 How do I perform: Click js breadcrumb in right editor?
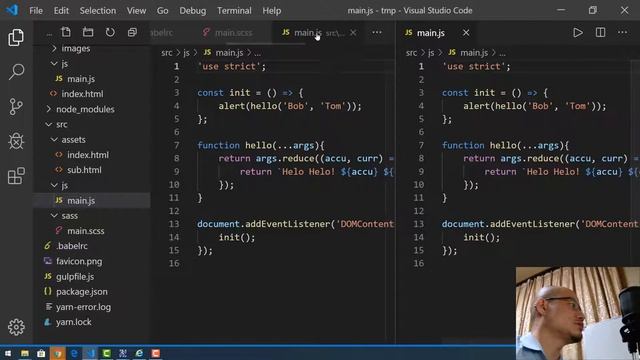431,53
